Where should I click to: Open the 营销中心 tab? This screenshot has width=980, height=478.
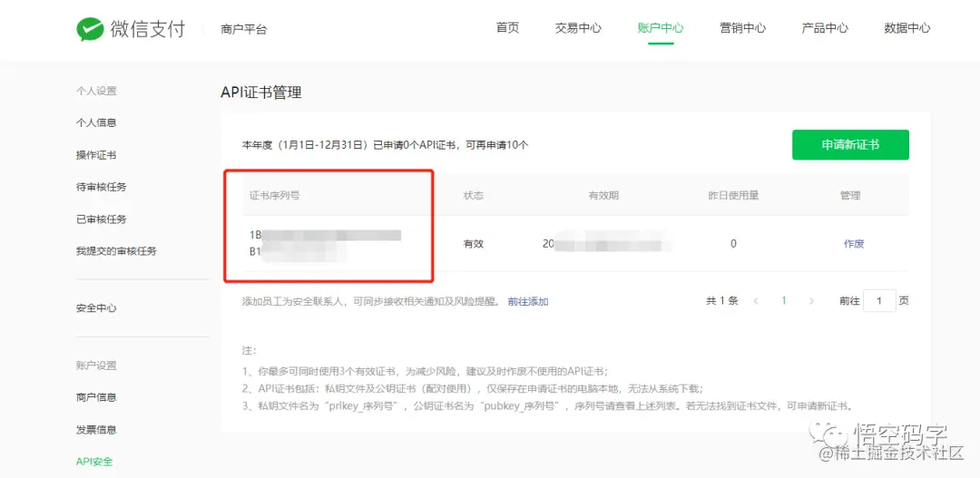[742, 28]
